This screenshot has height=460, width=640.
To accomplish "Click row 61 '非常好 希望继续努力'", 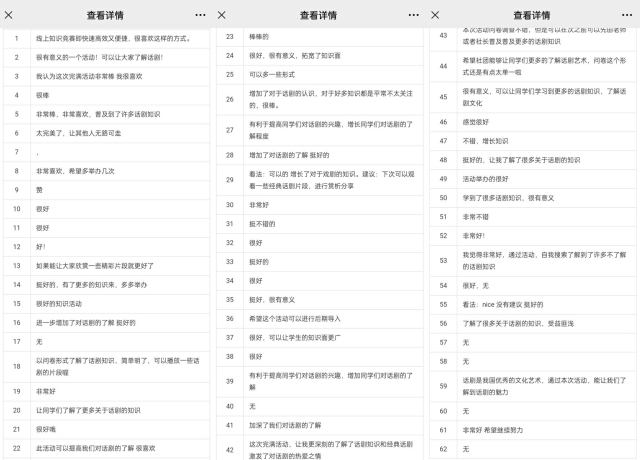I will click(493, 430).
